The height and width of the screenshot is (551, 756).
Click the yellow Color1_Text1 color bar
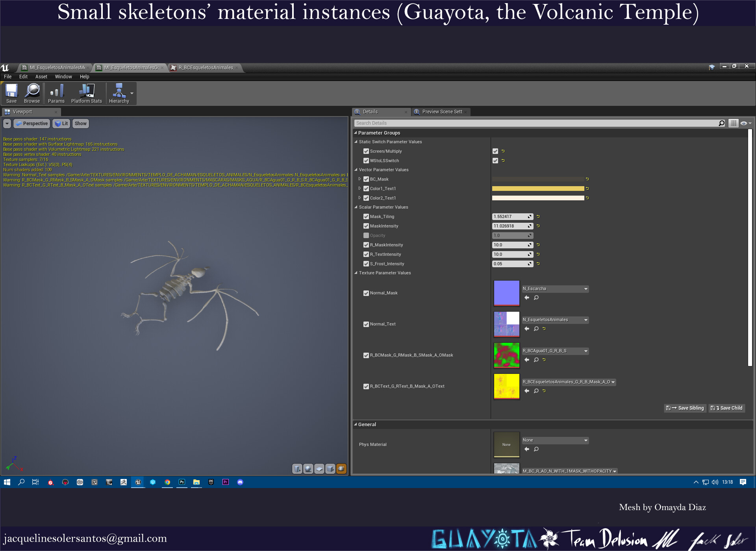(538, 189)
